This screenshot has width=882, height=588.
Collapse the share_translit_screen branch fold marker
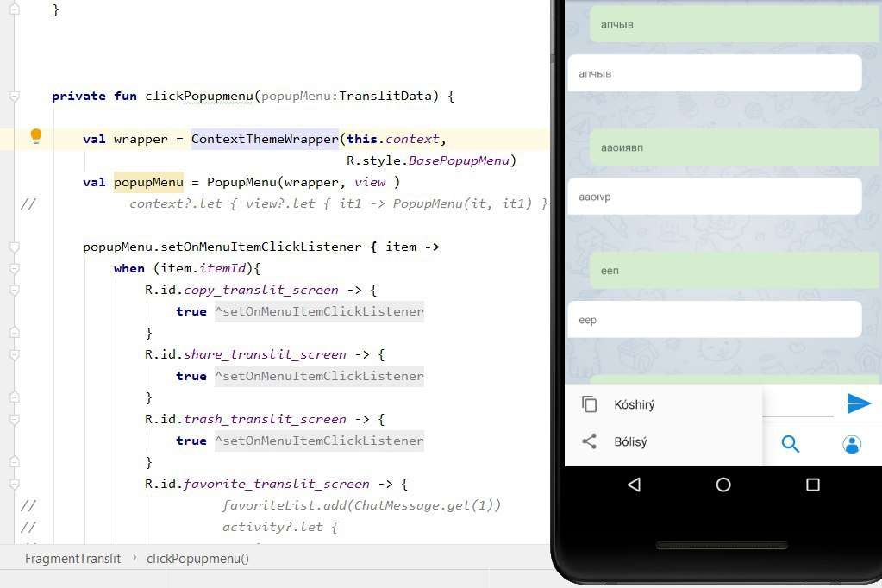pyautogui.click(x=15, y=355)
